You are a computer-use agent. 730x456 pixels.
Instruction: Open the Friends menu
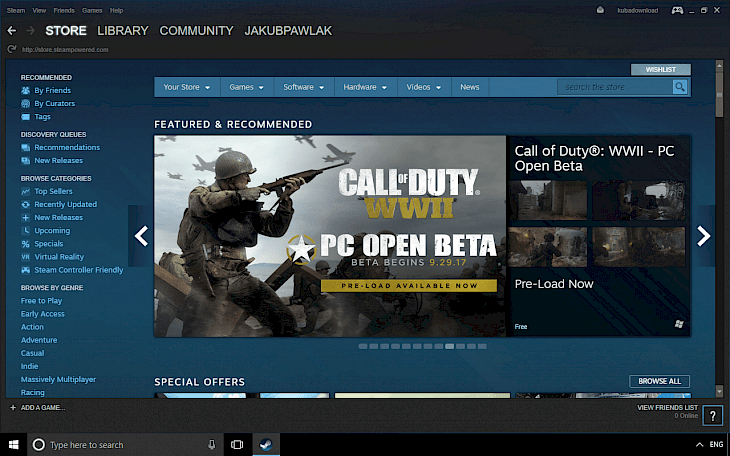(x=64, y=10)
